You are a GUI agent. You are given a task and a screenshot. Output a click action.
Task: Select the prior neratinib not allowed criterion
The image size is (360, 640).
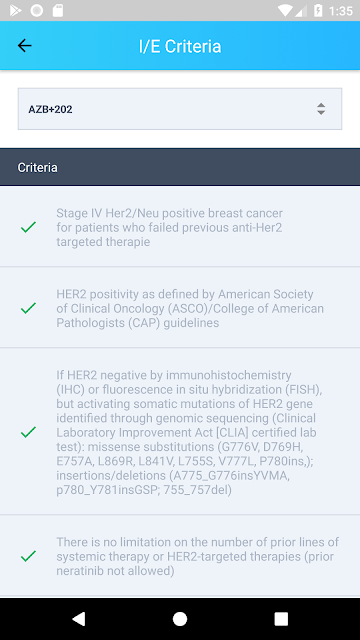198,556
